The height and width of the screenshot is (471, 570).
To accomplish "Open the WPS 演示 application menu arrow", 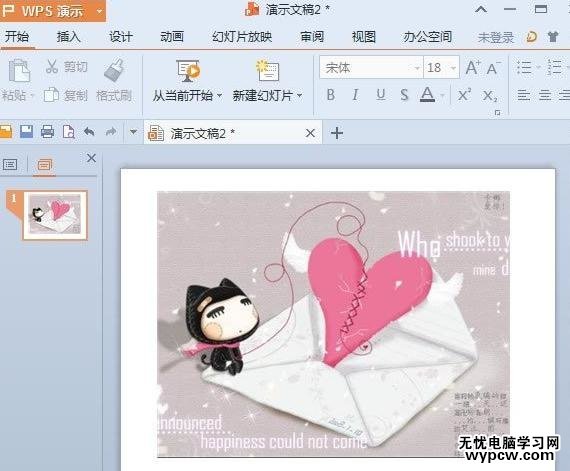I will pos(99,11).
